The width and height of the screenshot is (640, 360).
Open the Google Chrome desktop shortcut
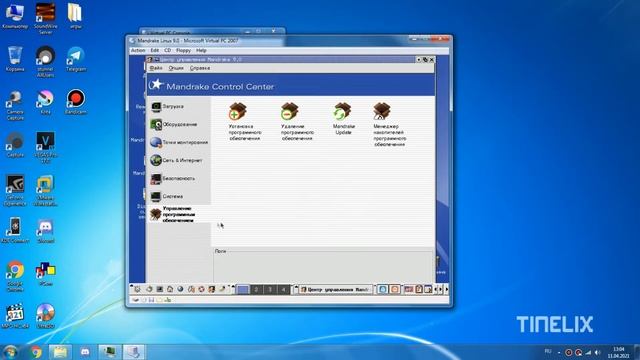pyautogui.click(x=15, y=276)
